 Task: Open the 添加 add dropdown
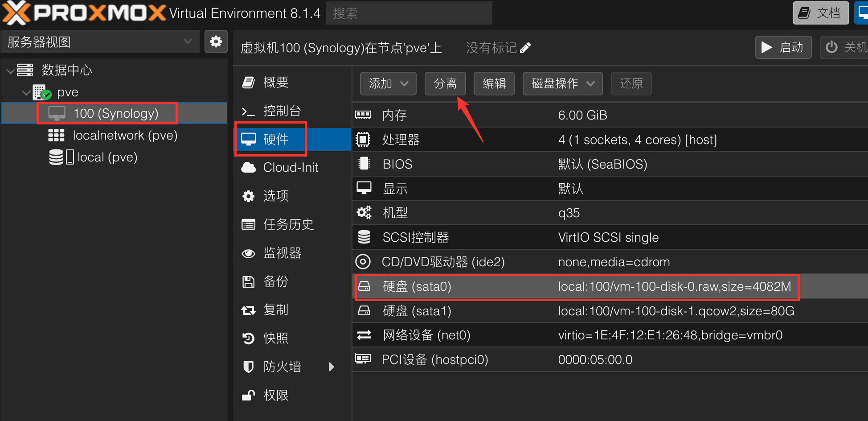pos(388,83)
